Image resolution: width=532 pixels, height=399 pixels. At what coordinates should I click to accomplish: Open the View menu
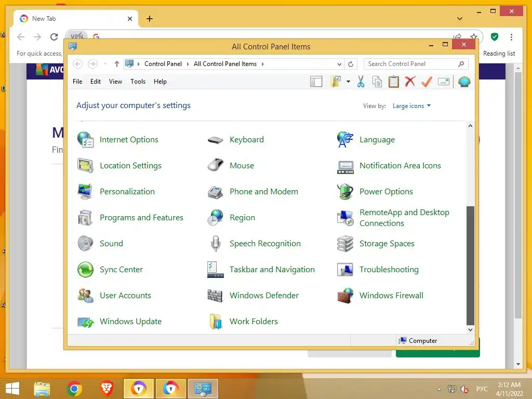(x=115, y=82)
